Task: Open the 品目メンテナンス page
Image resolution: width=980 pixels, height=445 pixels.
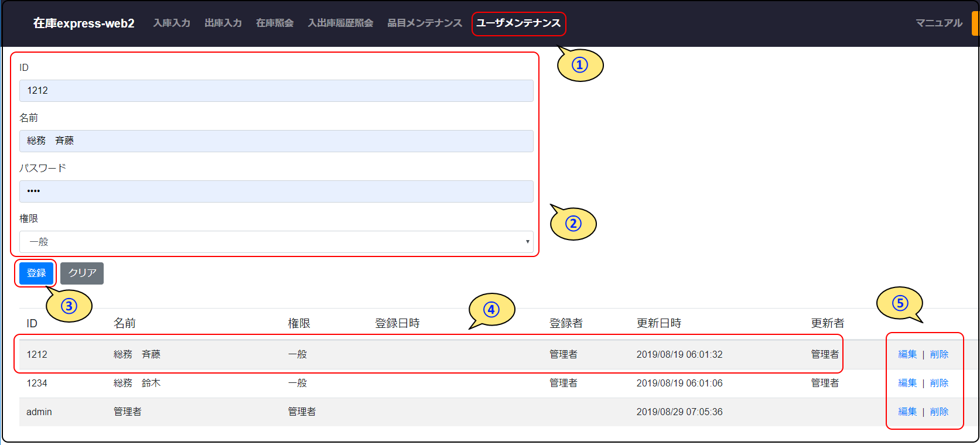Action: click(x=425, y=23)
